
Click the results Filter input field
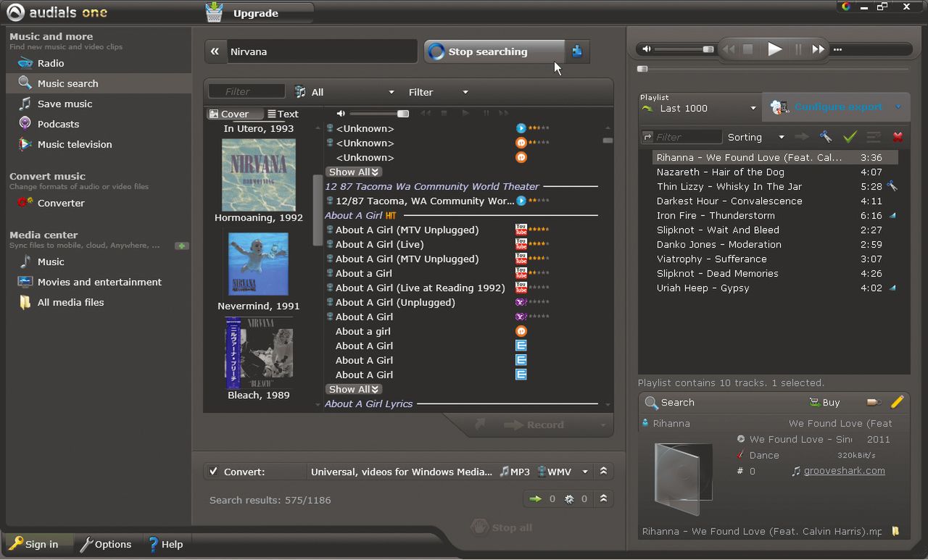tap(246, 92)
